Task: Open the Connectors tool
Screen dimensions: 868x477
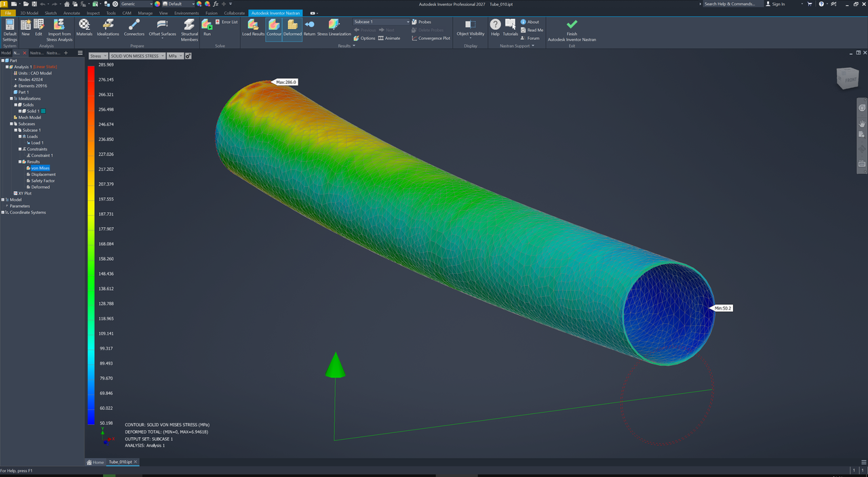Action: click(134, 28)
